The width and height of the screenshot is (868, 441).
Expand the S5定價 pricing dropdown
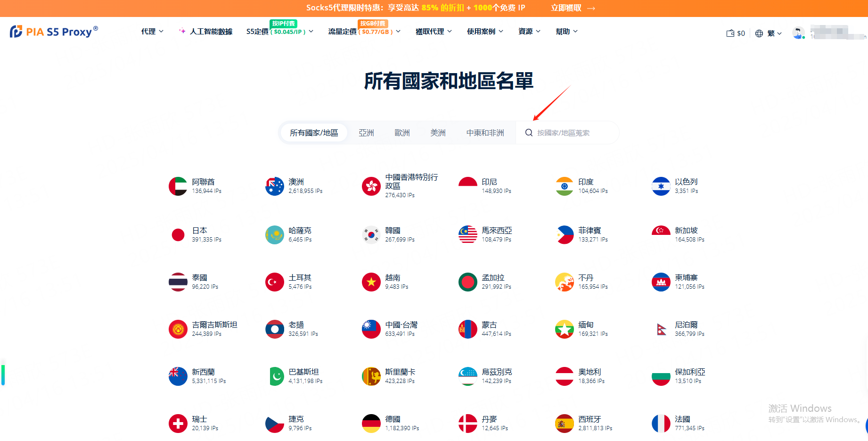click(279, 32)
